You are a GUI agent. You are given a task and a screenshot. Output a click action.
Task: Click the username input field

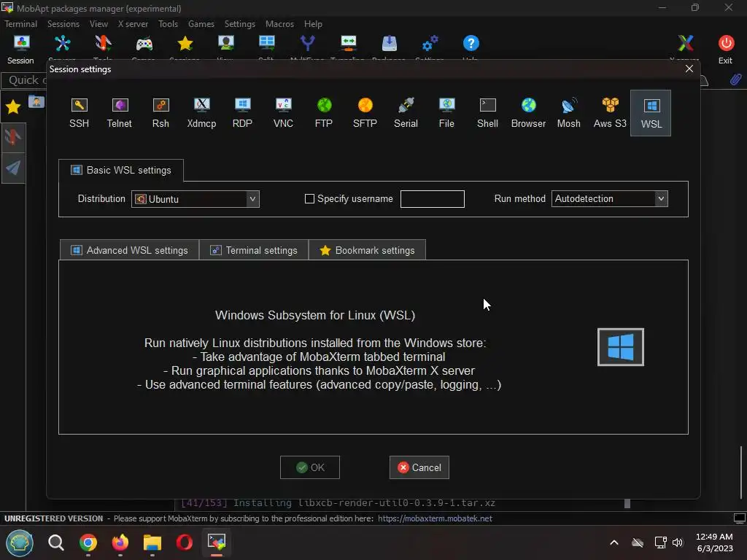[432, 198]
